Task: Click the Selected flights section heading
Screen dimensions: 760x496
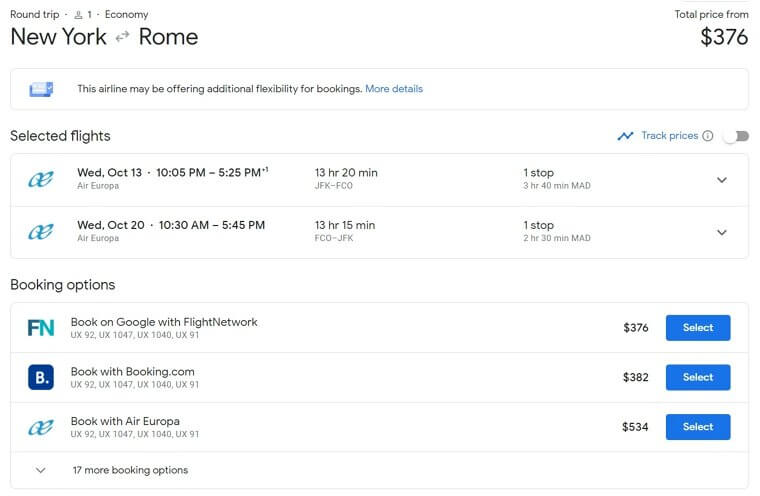Action: pyautogui.click(x=60, y=136)
